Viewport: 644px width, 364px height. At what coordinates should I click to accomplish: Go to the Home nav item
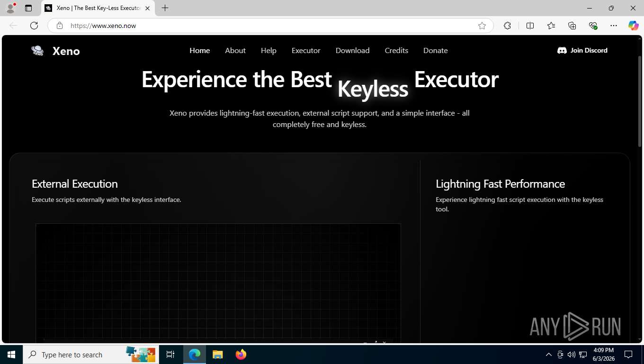tap(200, 50)
